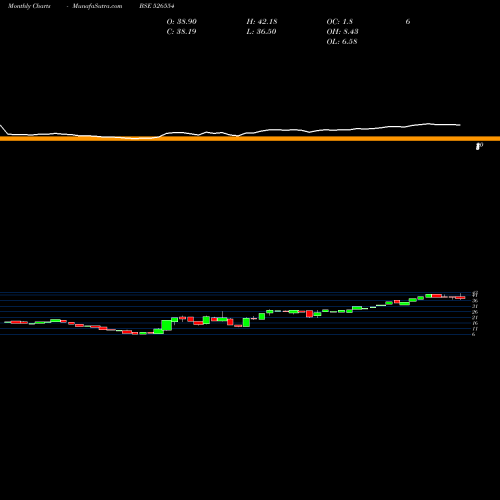Click the "31" price axis label
Image resolution: width=500 pixels, height=500 pixels.
coord(475,306)
